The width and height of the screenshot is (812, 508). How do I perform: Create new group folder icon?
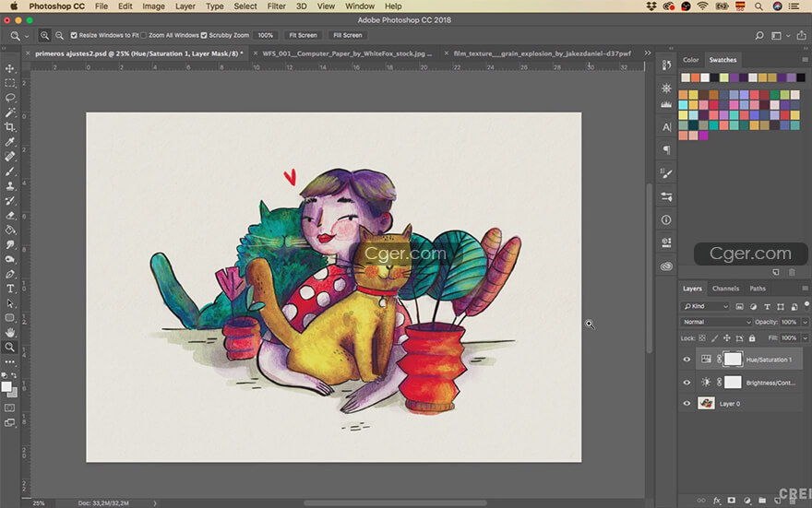point(762,501)
